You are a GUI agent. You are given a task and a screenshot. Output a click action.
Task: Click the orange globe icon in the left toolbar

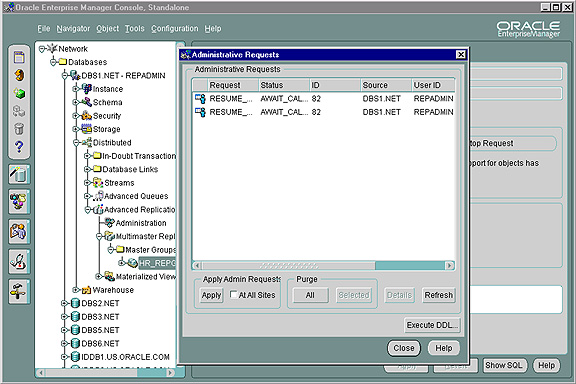coord(19,75)
